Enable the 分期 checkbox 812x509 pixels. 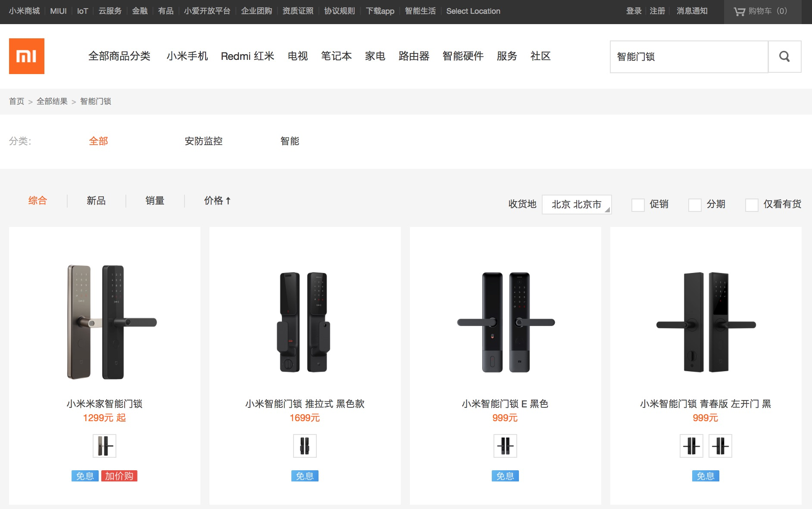tap(695, 205)
